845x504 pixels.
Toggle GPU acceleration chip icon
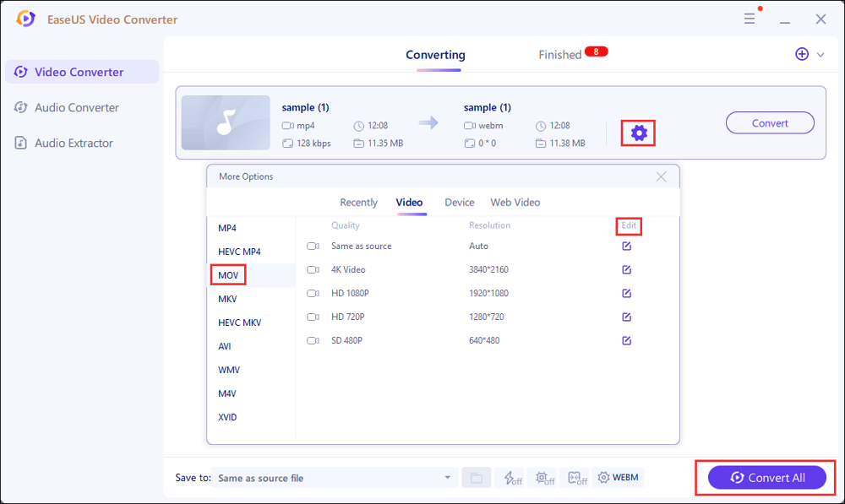(x=544, y=478)
